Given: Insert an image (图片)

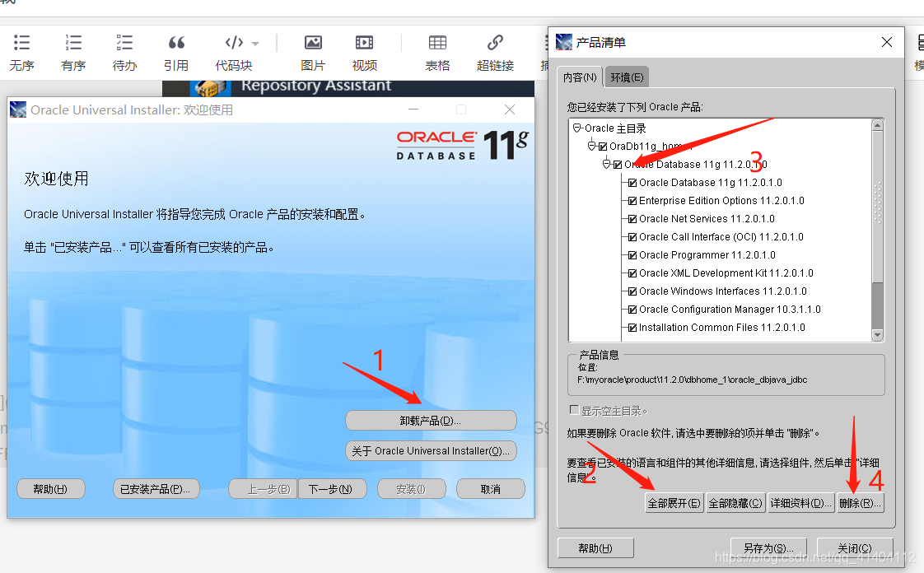Looking at the screenshot, I should click(313, 52).
